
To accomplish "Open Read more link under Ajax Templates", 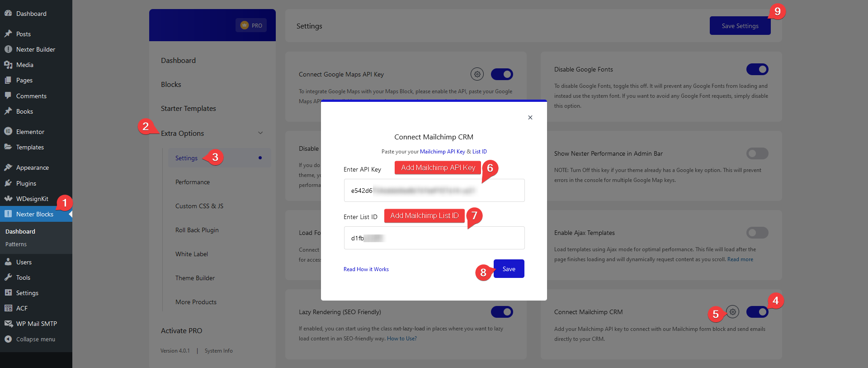I will tap(740, 259).
